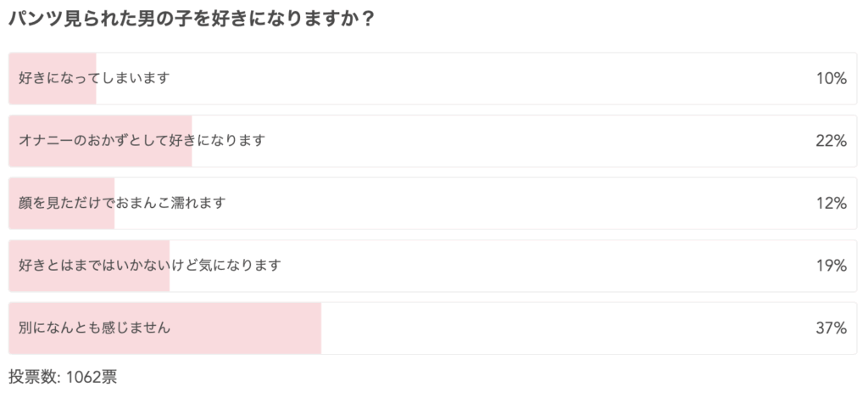Click the unfilled white part of the 37% bar

(588, 328)
